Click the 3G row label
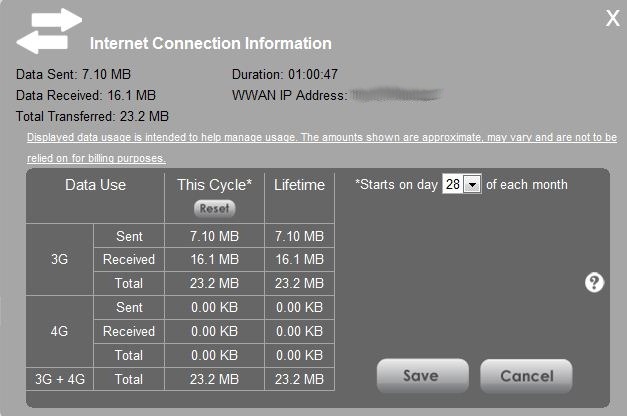Viewport: 627px width, 416px height. point(59,259)
